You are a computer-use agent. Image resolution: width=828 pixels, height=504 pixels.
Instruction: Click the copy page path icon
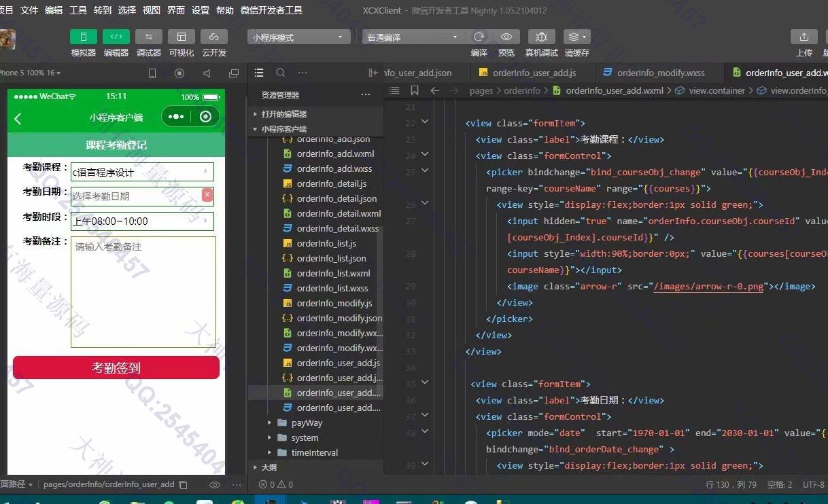(183, 485)
